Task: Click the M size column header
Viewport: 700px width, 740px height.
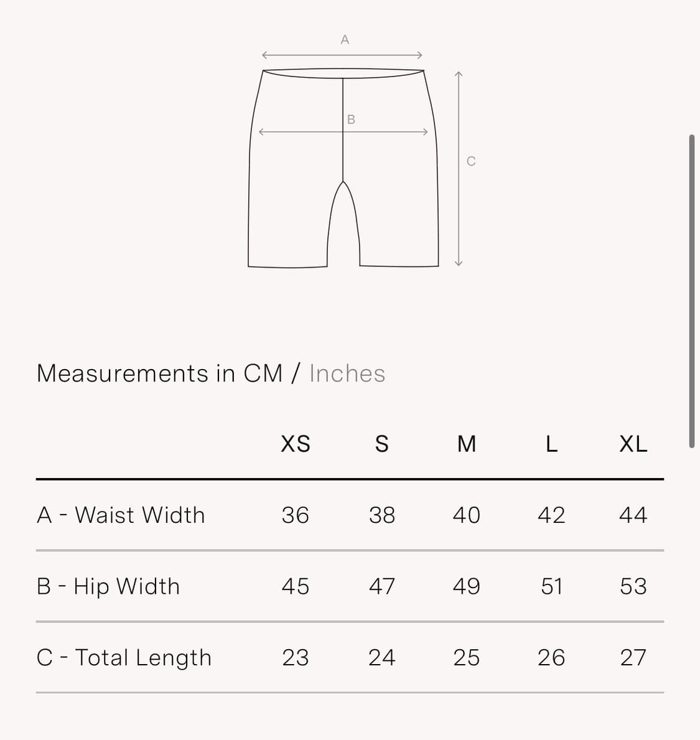Action: point(467,444)
